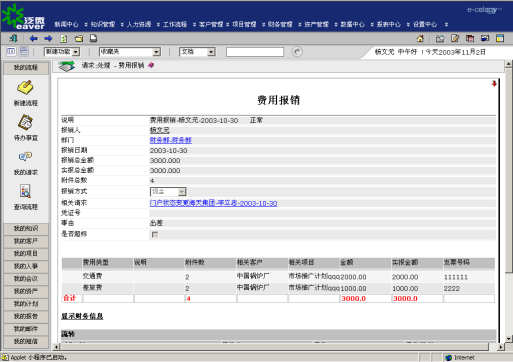This screenshot has height=362, width=513.
Task: Open the 部门 department link
Action: point(171,140)
